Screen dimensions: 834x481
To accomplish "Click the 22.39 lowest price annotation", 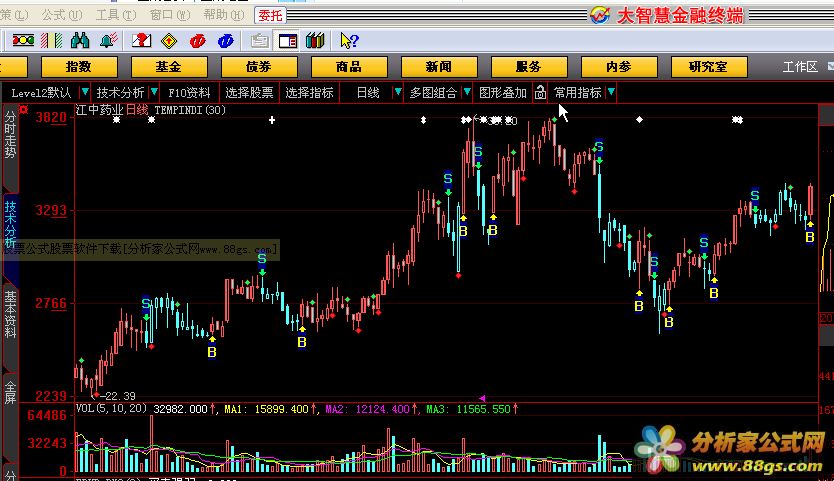I will (118, 396).
